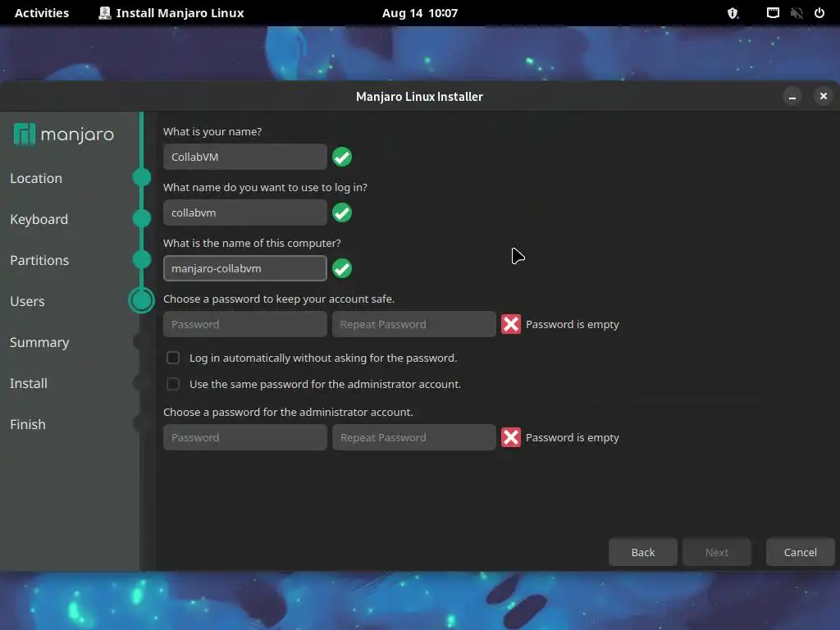Check use same password for administrator

pyautogui.click(x=173, y=384)
